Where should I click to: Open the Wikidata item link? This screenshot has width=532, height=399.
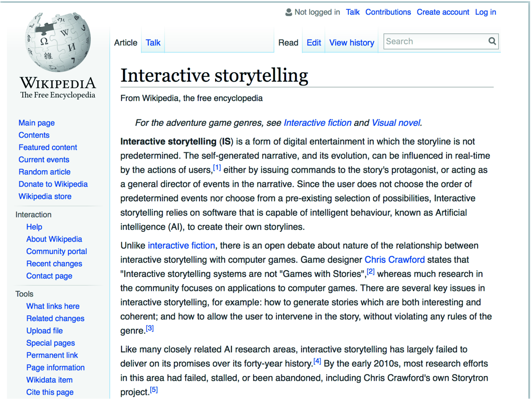49,380
